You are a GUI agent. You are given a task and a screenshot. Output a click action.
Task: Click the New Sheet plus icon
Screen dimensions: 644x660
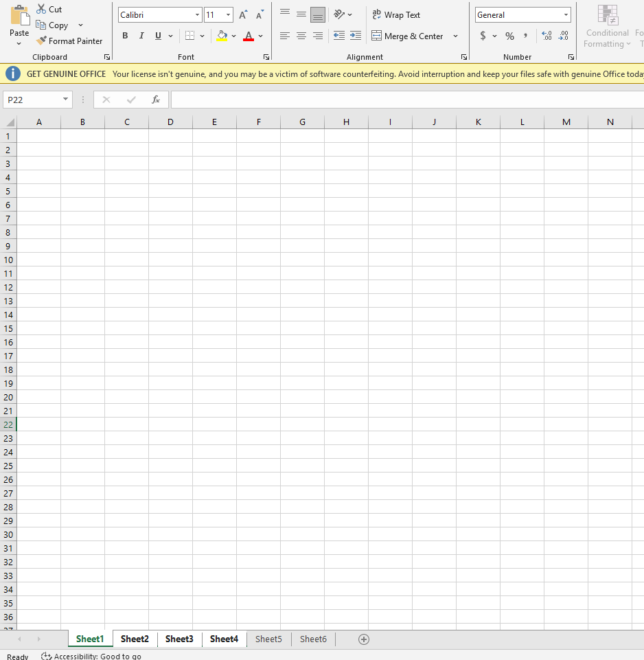364,639
